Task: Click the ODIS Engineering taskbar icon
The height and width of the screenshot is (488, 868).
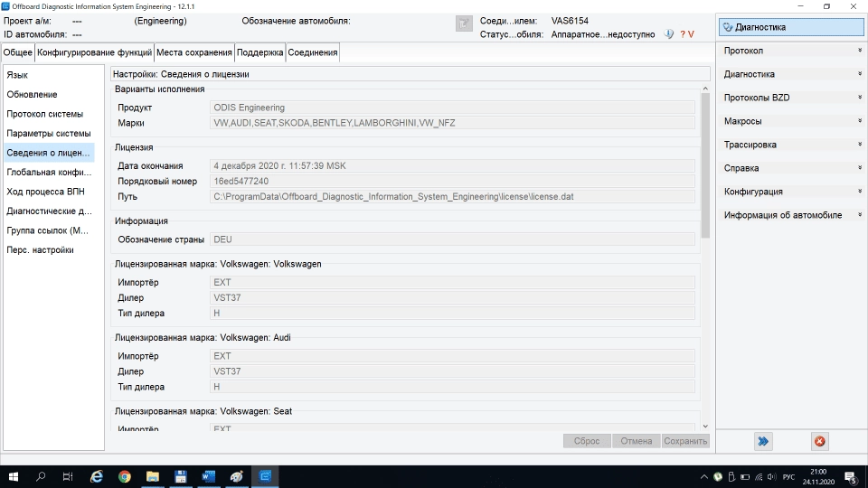Action: tap(265, 476)
